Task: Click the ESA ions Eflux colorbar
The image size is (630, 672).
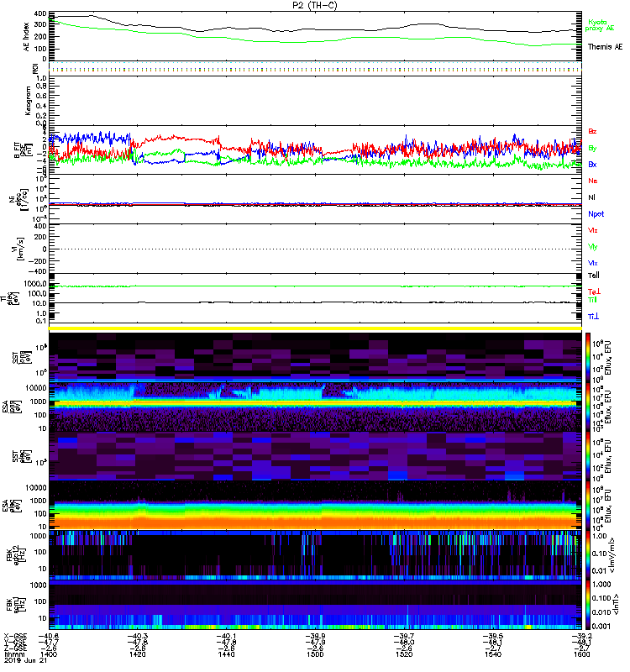Action: (x=588, y=407)
